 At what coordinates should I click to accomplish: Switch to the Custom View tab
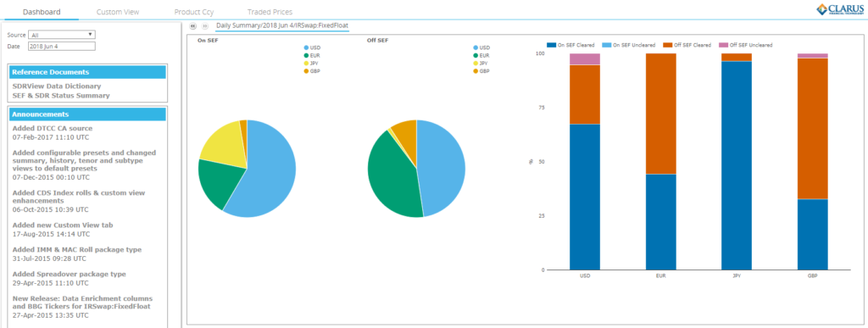click(x=118, y=12)
